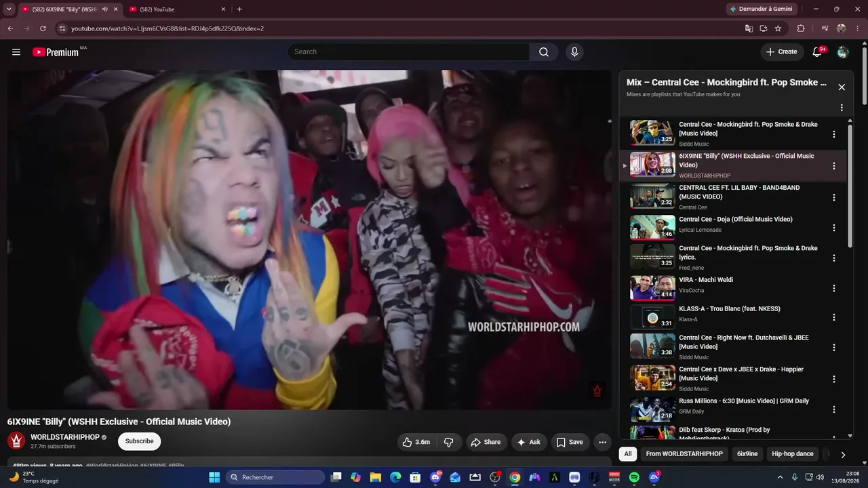Subscribe to WORLDSTARHIPHOP
868x488 pixels.
(x=139, y=441)
